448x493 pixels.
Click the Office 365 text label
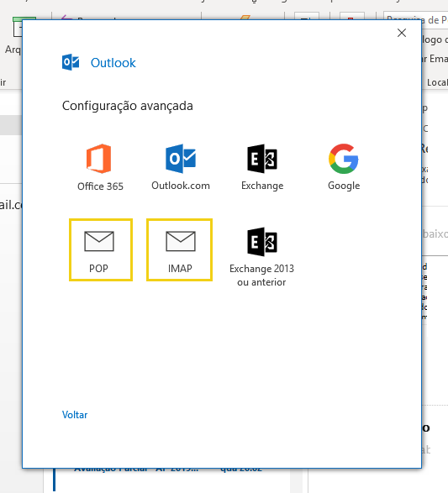pos(100,186)
